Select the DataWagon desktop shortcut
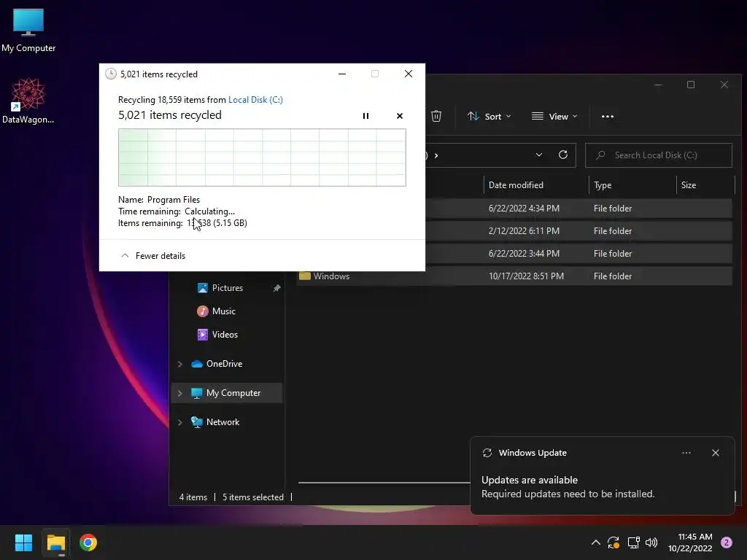747x560 pixels. [x=28, y=101]
